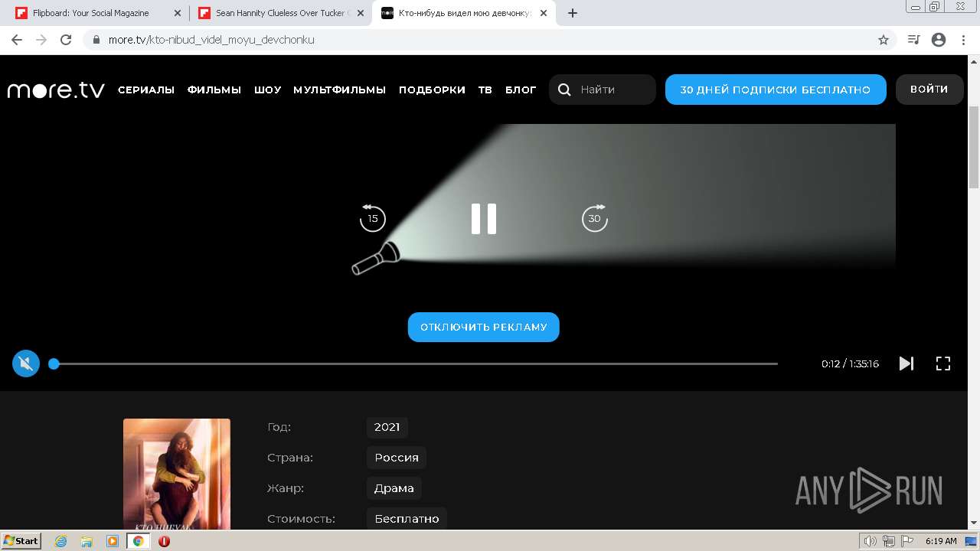Rewind video 15 seconds
Screen dimensions: 980x551
point(373,218)
